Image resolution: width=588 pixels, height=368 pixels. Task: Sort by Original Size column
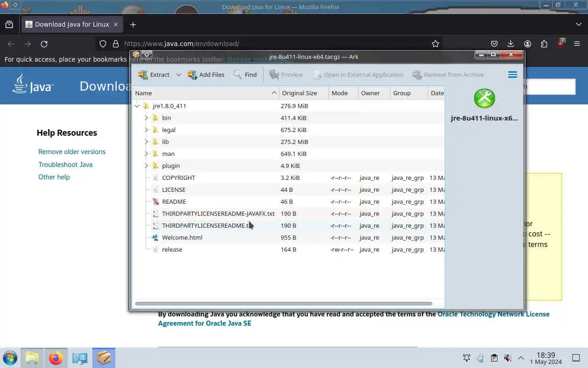(304, 93)
